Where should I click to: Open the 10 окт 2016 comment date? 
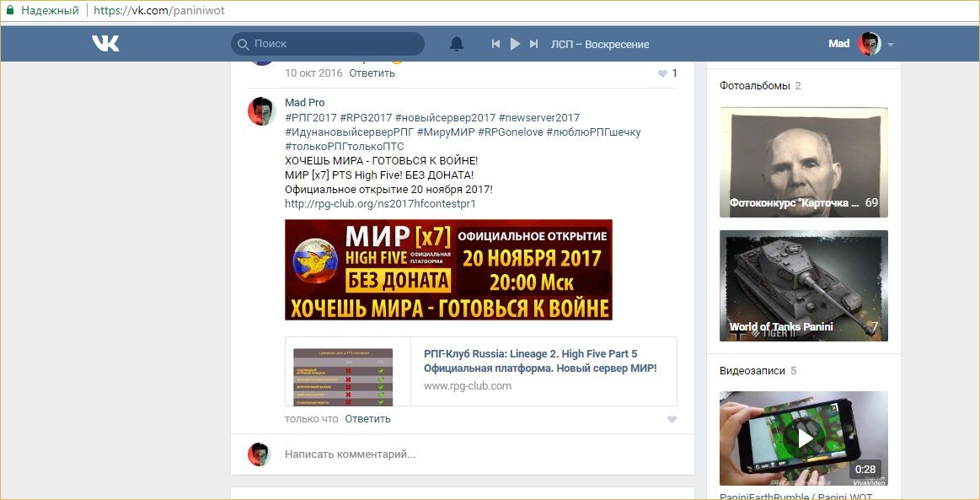click(x=313, y=73)
